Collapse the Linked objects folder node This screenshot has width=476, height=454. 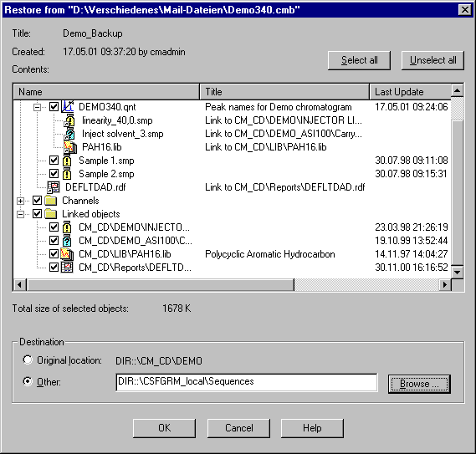pyautogui.click(x=21, y=214)
